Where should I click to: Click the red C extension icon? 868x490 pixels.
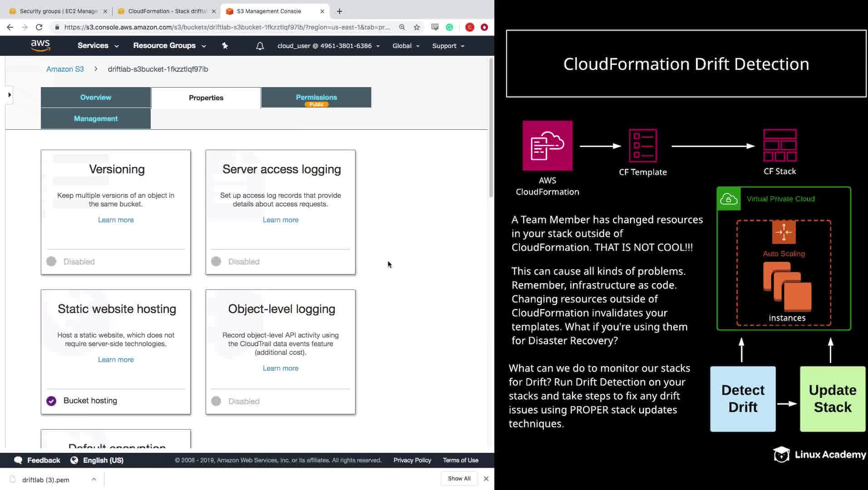click(470, 27)
